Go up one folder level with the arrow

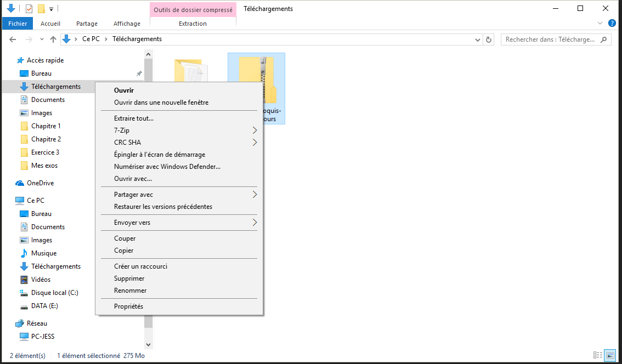click(53, 39)
